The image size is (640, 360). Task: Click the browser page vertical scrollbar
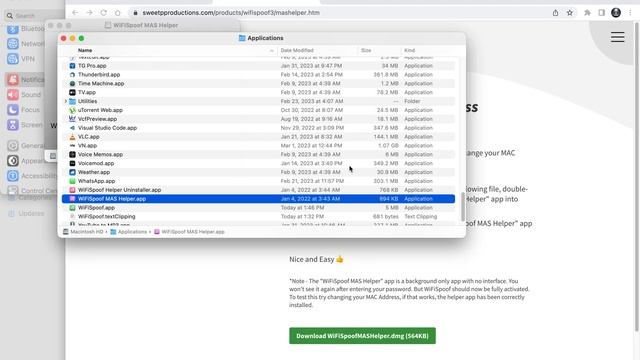[636, 176]
